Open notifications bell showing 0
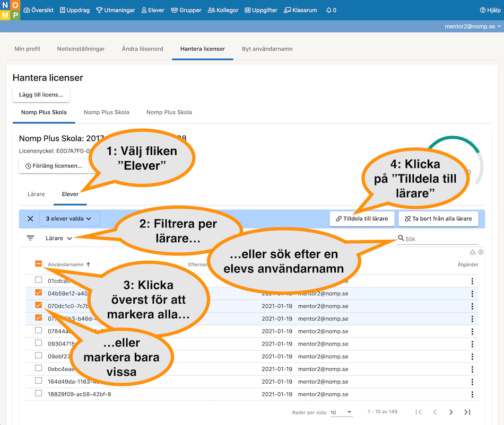 point(331,10)
